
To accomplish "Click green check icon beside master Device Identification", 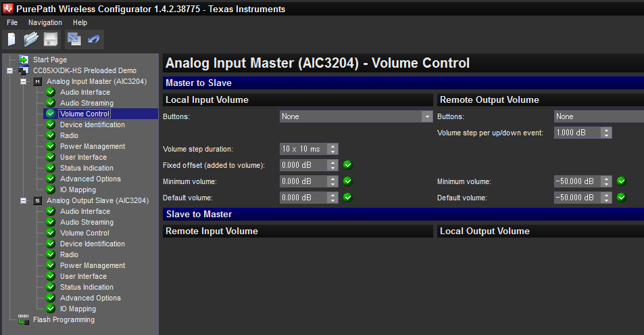I will [x=51, y=125].
